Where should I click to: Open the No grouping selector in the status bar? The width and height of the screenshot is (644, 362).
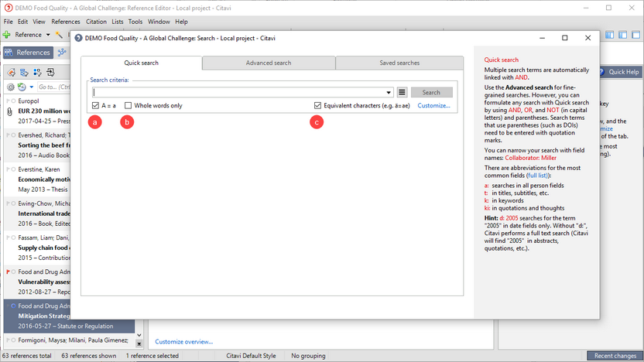coord(308,356)
